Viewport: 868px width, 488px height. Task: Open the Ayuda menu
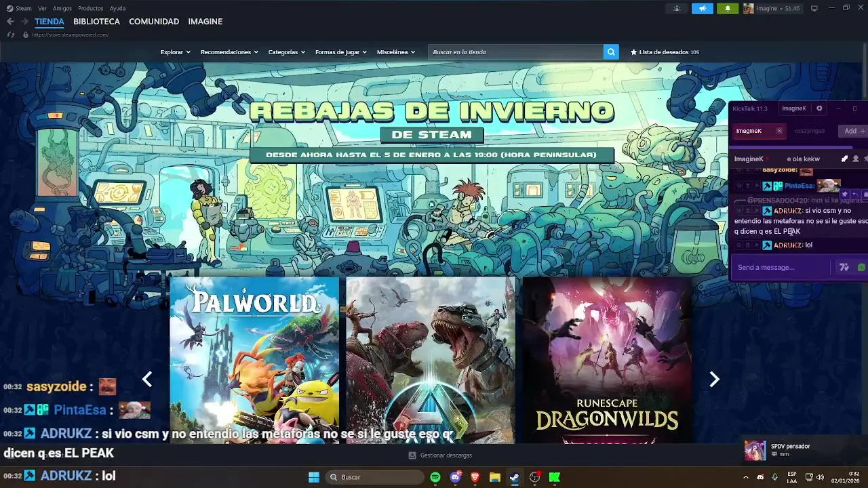coord(117,8)
